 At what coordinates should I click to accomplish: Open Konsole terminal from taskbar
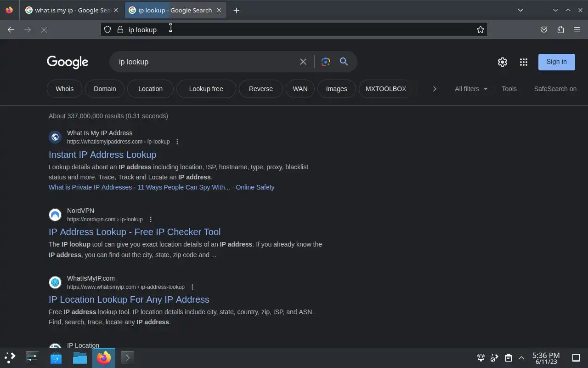(128, 357)
